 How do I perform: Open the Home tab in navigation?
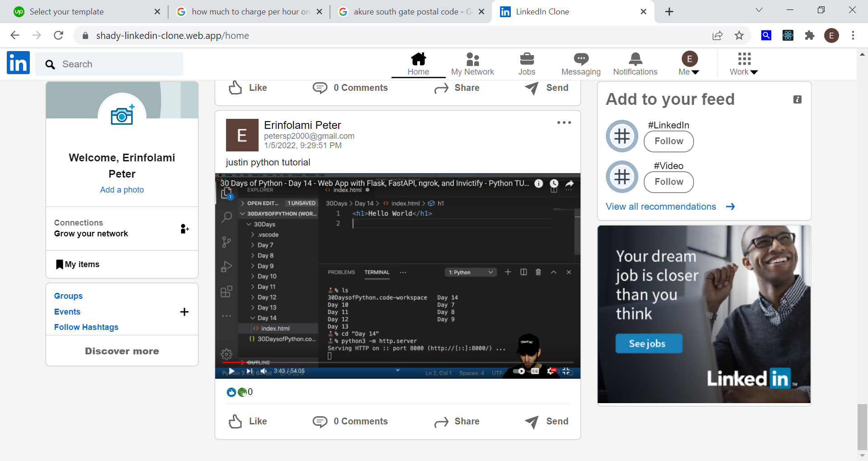coord(418,64)
